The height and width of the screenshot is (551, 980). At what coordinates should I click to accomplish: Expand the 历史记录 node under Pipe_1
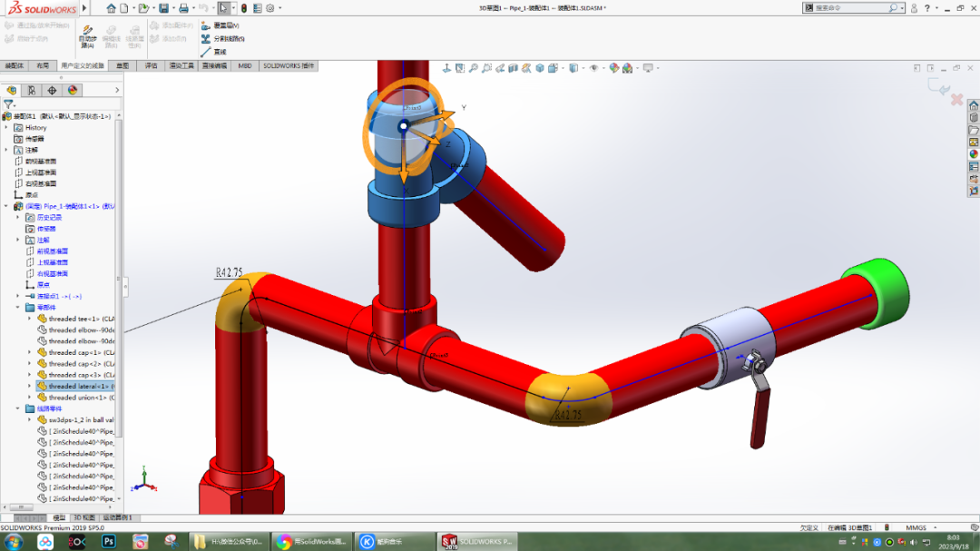[x=18, y=218]
